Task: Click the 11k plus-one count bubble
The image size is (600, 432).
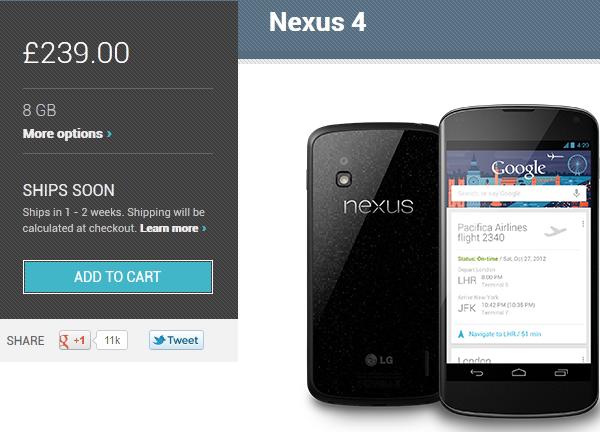Action: click(112, 340)
